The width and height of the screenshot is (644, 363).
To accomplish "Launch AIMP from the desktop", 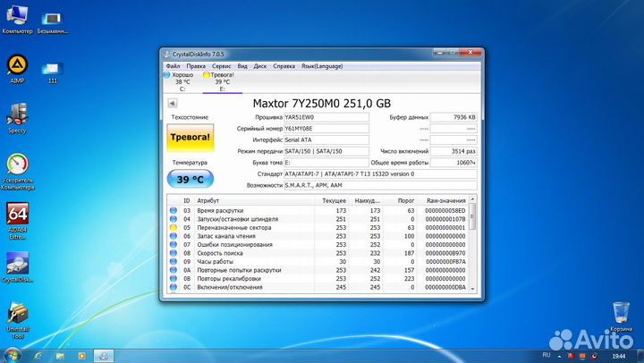I will pos(17,69).
